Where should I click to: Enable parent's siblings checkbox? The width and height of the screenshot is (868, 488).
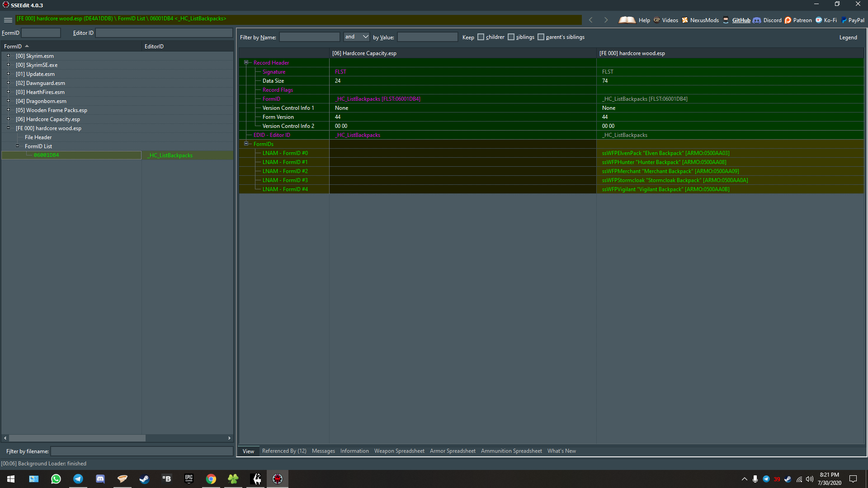541,37
